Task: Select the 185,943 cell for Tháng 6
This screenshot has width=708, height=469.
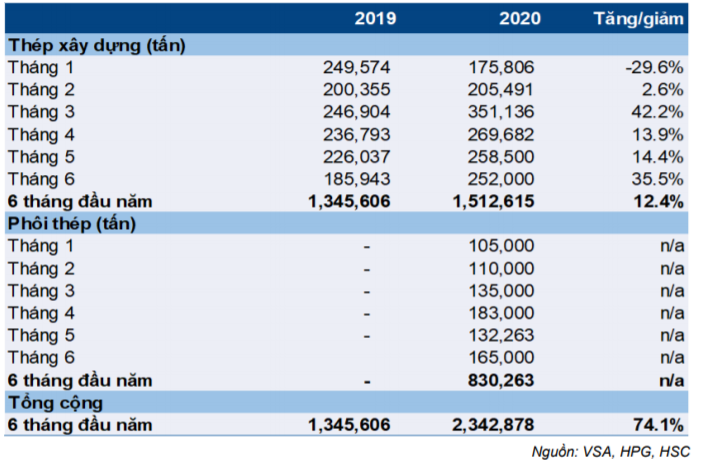Action: [x=356, y=179]
